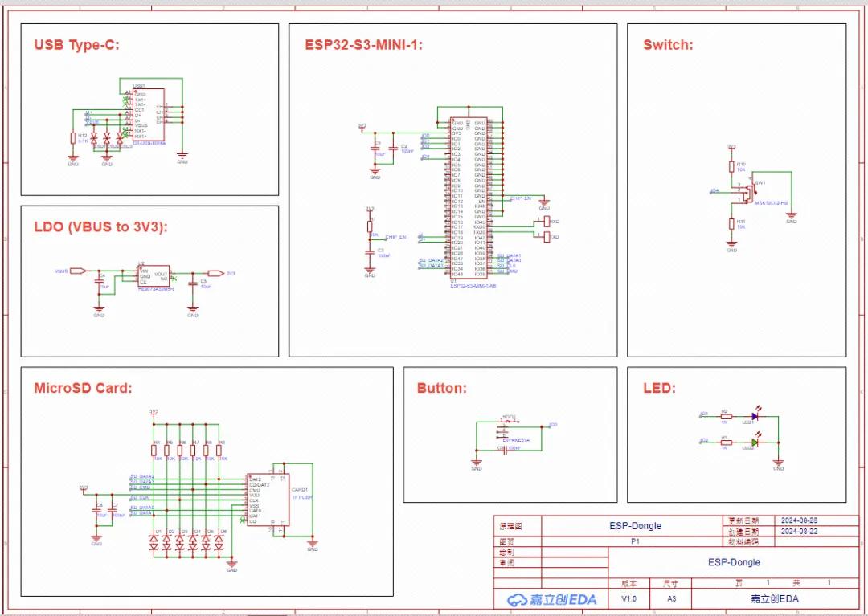The height and width of the screenshot is (616, 868).
Task: Click the "Switch:" section heading
Action: tap(667, 45)
